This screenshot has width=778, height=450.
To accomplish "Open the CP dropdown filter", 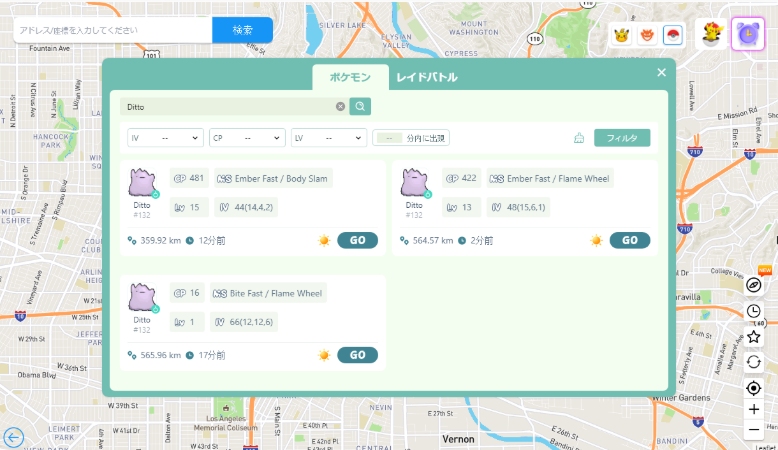I will [247, 138].
